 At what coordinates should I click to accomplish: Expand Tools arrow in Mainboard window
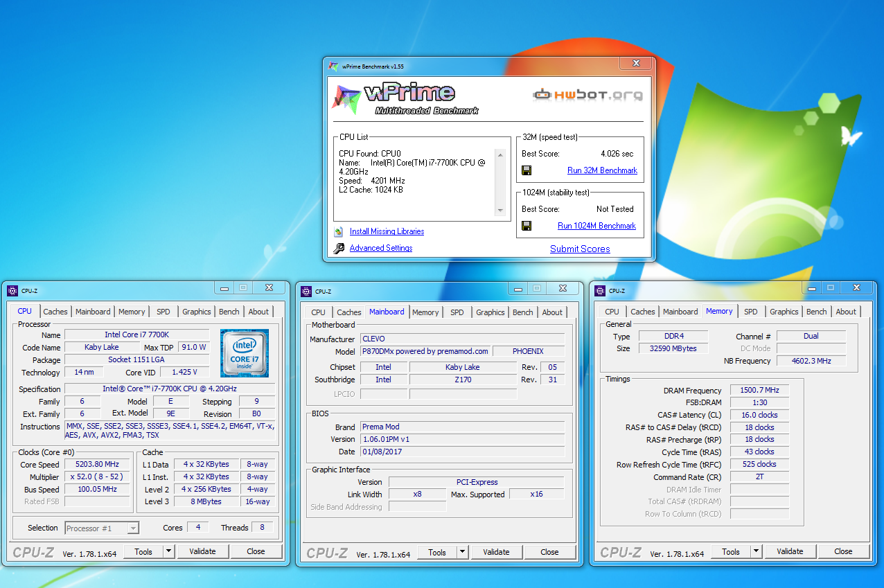pos(462,552)
